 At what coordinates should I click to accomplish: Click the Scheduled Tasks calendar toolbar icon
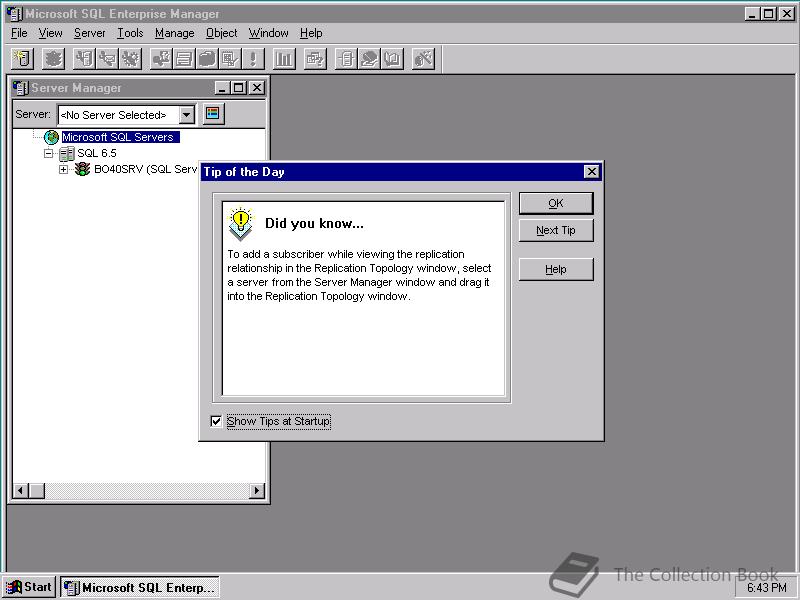(x=230, y=59)
